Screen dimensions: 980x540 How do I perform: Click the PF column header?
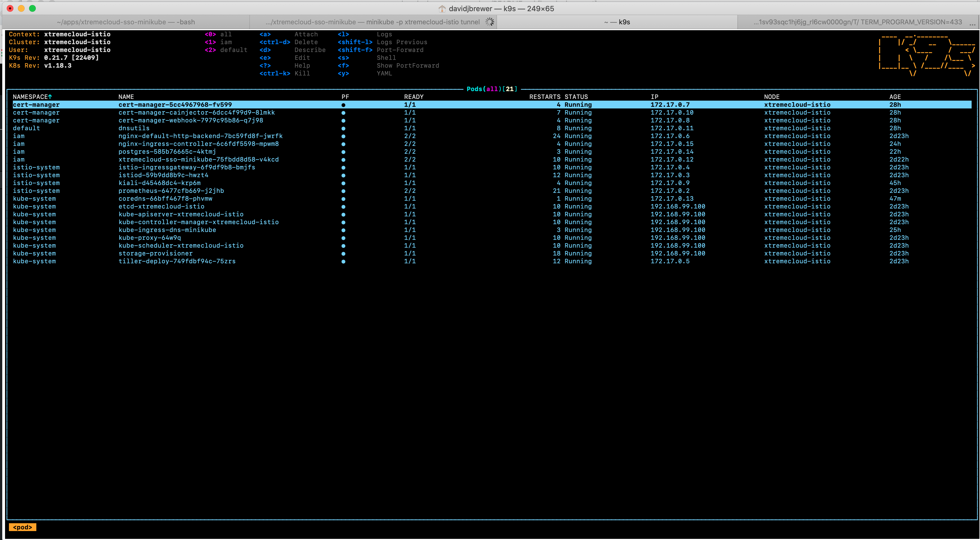pos(345,97)
